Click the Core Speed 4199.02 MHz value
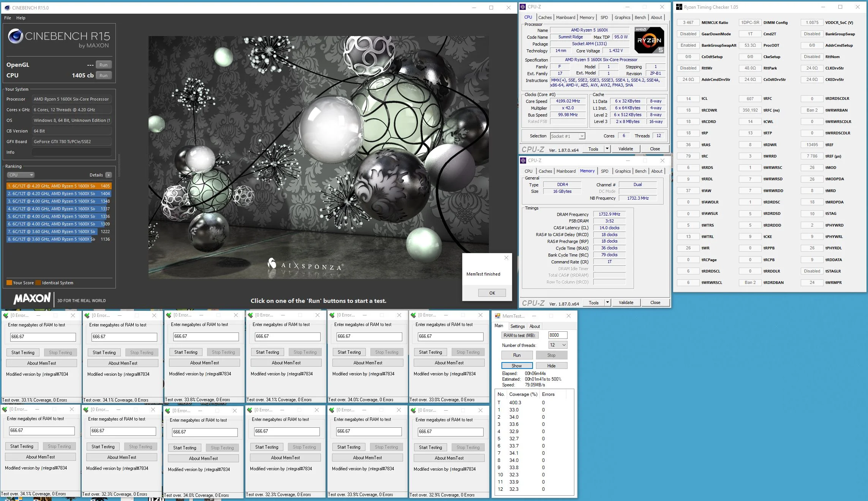The width and height of the screenshot is (868, 501). 568,101
